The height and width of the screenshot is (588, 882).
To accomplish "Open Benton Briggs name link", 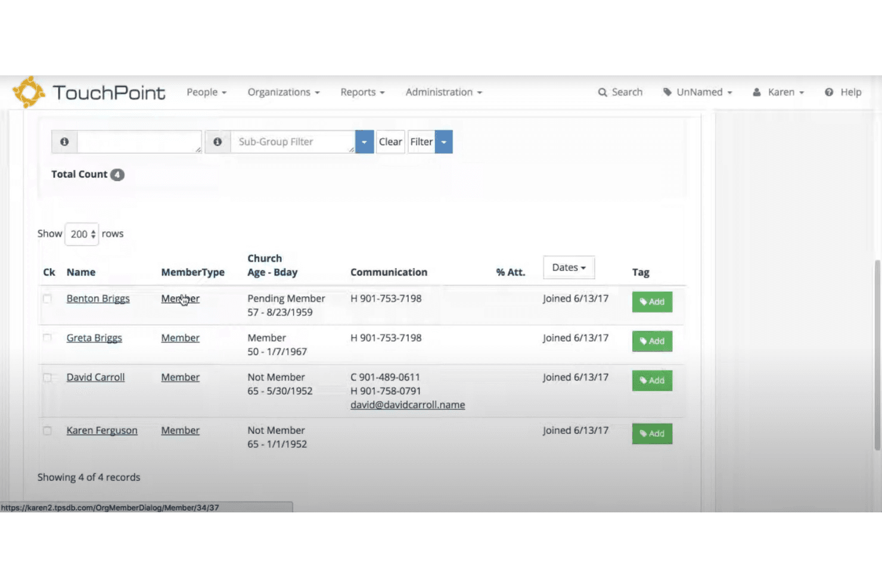I will point(98,298).
